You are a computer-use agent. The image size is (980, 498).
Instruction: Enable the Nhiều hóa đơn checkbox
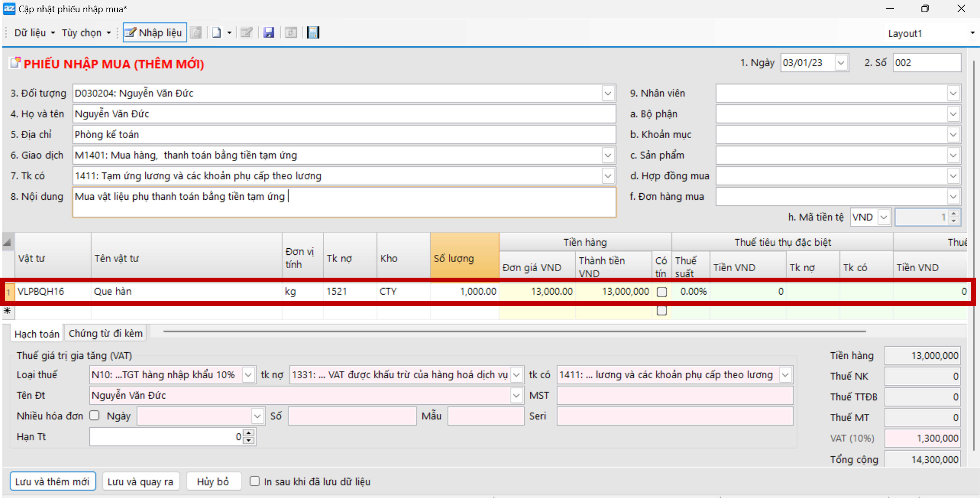(x=94, y=415)
